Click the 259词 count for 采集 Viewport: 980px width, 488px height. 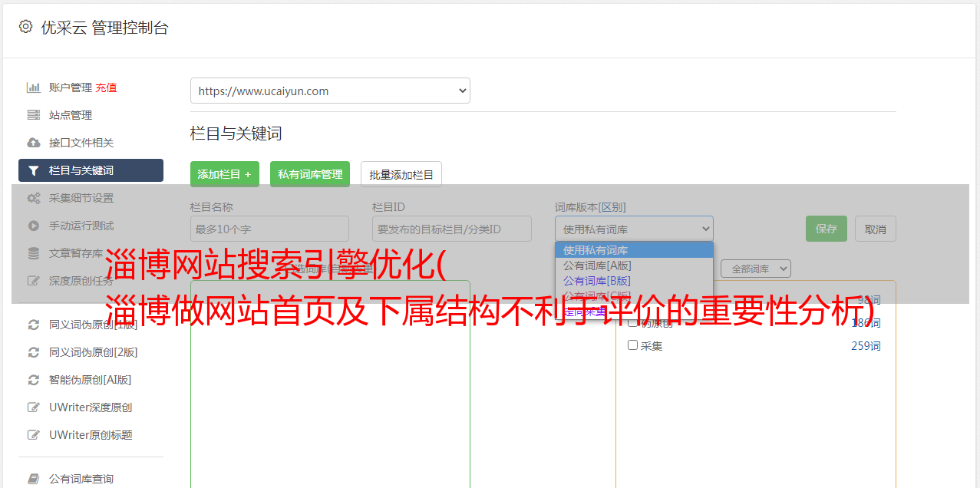tap(866, 346)
